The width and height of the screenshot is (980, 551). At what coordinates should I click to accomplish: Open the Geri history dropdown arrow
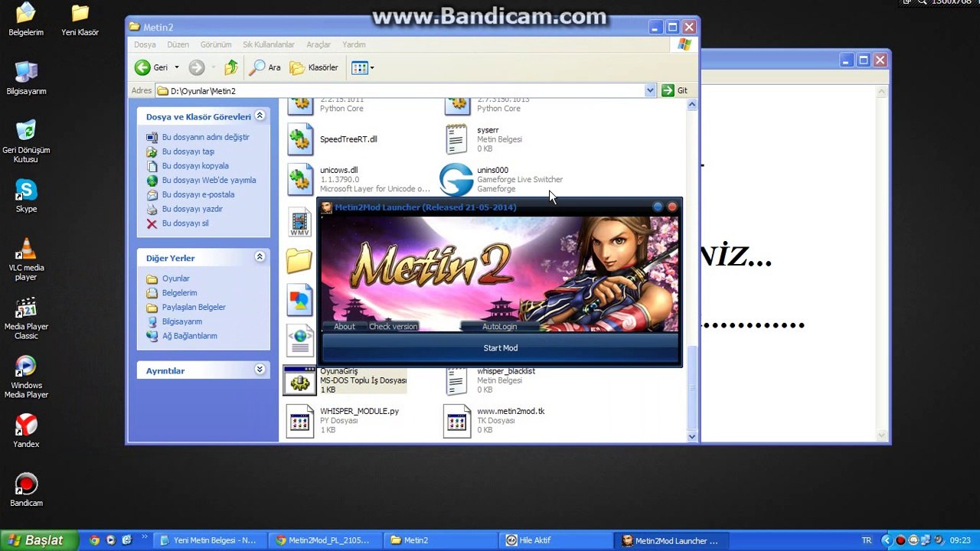tap(177, 67)
